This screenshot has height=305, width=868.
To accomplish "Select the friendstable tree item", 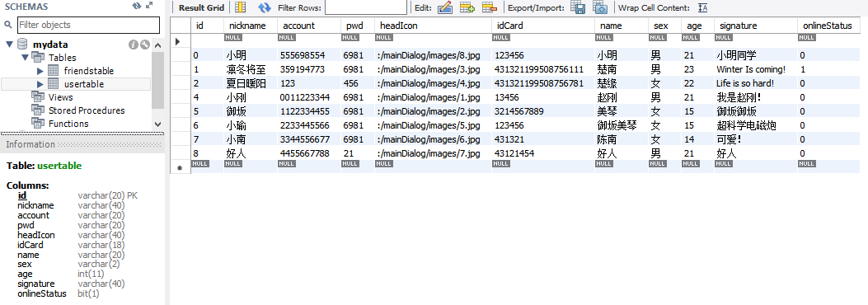I will (88, 71).
